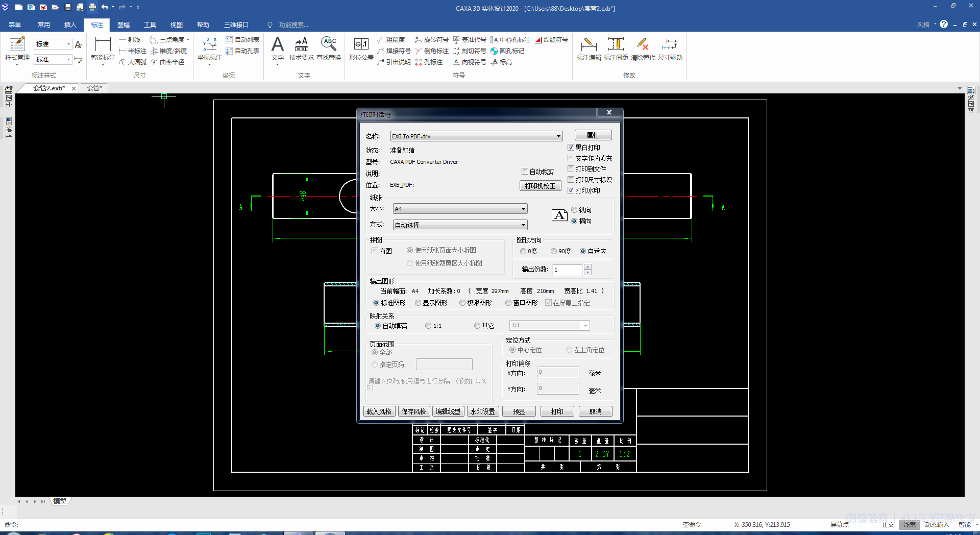
Task: Enable the Auto Crop (自动裁剪) checkbox
Action: coord(525,172)
